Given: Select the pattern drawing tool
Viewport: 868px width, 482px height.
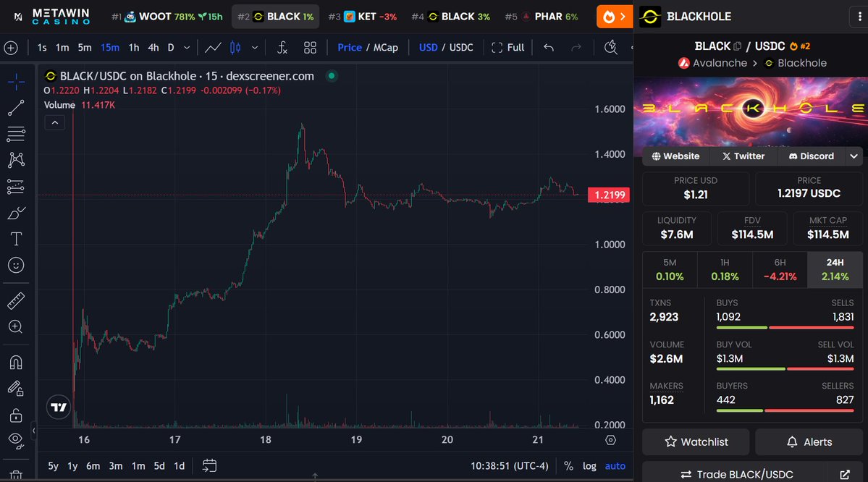Looking at the screenshot, I should pyautogui.click(x=16, y=161).
